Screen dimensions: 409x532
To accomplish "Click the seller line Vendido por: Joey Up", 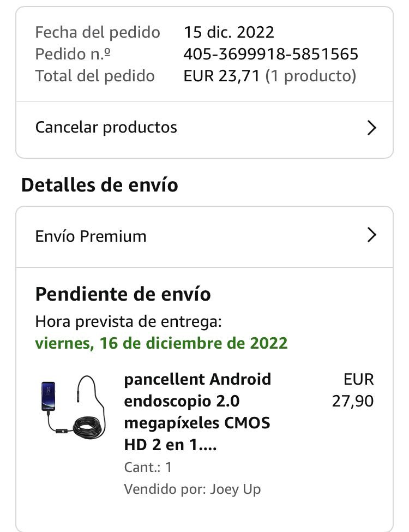I will pyautogui.click(x=193, y=489).
